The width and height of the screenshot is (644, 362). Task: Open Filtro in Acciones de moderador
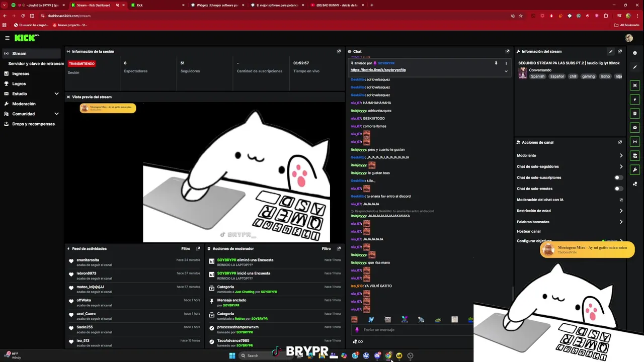point(326,248)
